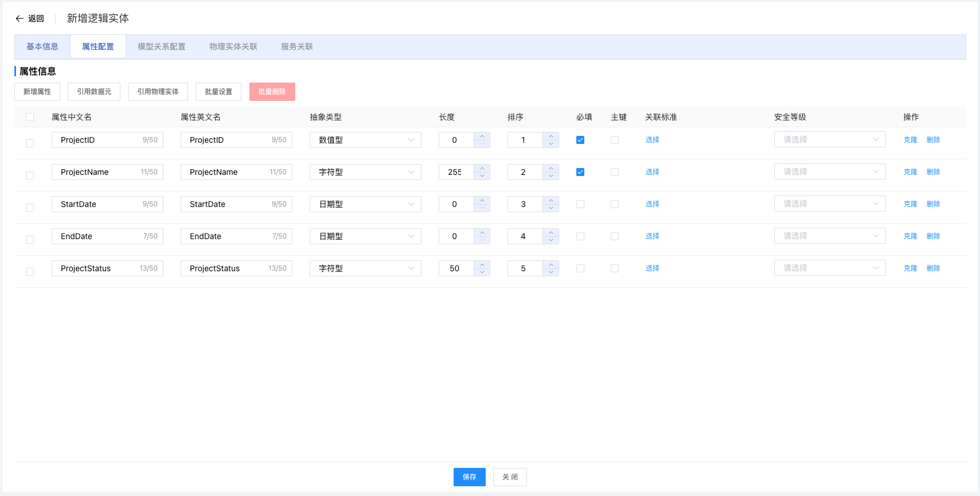Uncheck 必填 for ProjectID row

pos(580,140)
